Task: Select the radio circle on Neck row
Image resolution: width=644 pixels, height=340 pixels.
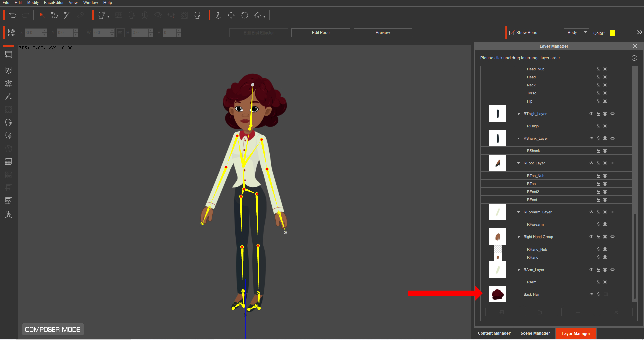Action: (x=605, y=85)
